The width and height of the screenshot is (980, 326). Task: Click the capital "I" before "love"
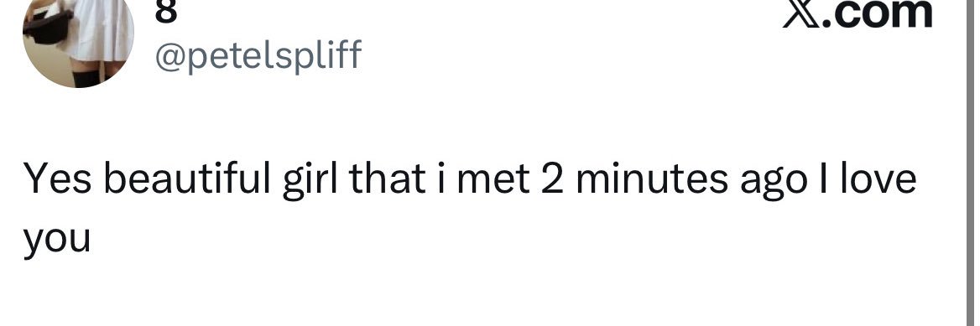coord(822,179)
